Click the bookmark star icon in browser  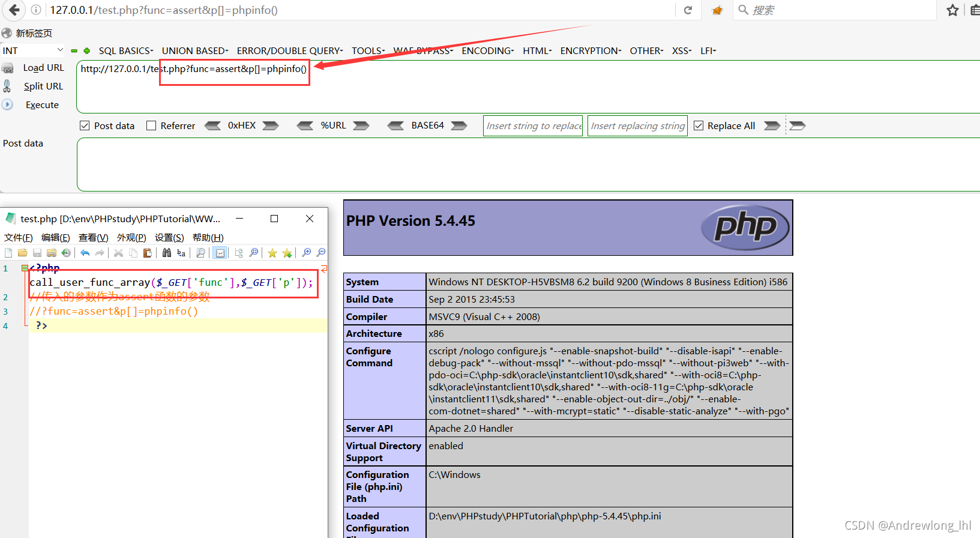(952, 10)
